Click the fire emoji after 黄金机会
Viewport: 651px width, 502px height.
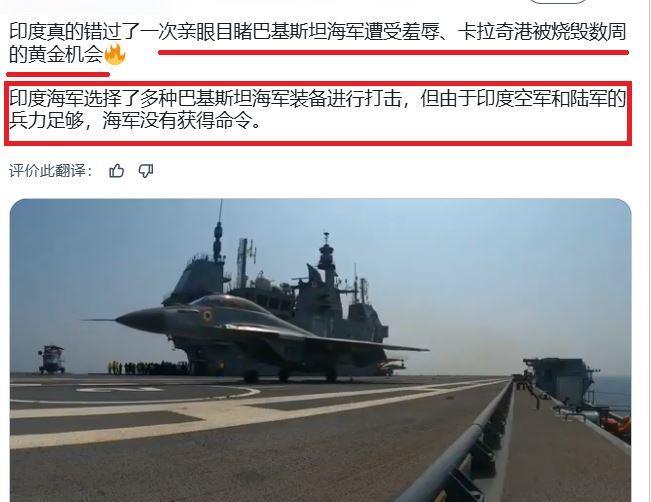coord(115,54)
